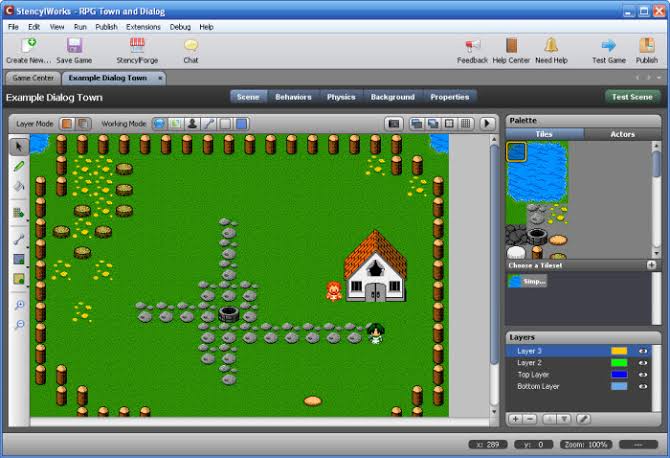This screenshot has height=458, width=670.
Task: Select the actor silhouette working mode
Action: tap(192, 124)
